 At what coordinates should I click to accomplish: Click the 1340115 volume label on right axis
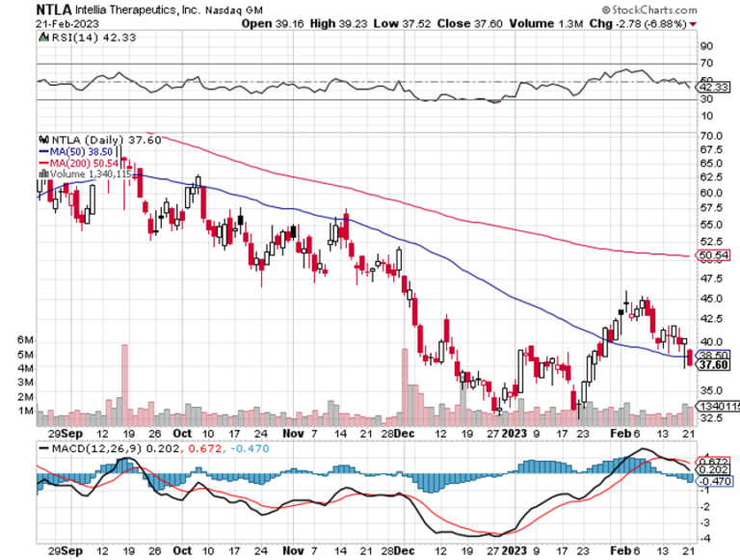coord(718,408)
